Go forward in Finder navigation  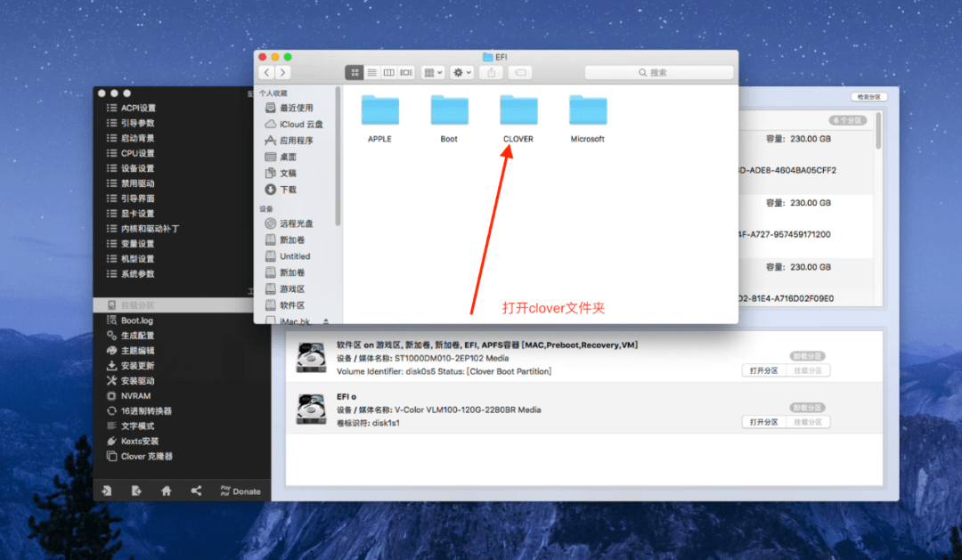point(283,72)
